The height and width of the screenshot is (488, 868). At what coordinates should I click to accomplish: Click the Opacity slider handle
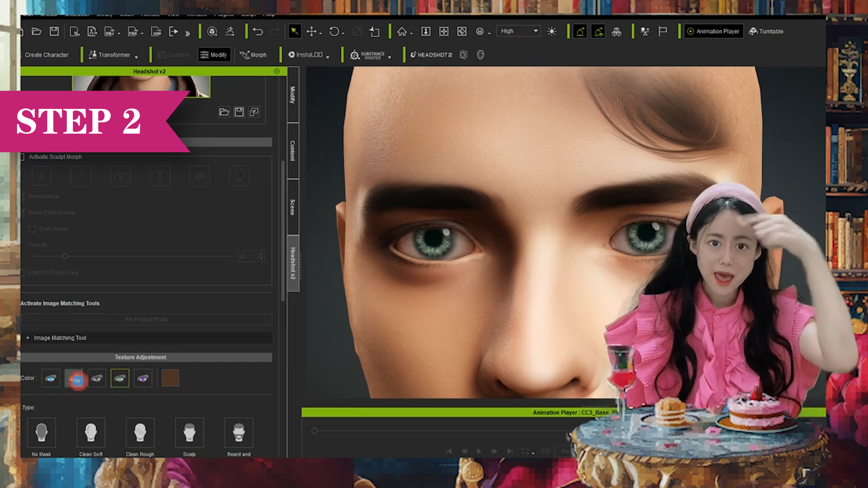[65, 256]
